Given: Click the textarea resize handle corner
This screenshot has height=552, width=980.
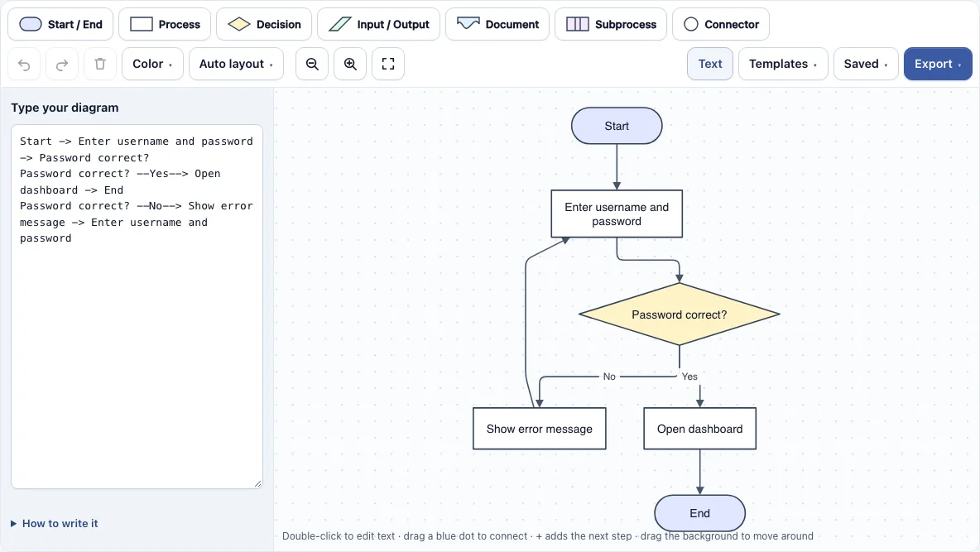Looking at the screenshot, I should pyautogui.click(x=258, y=484).
